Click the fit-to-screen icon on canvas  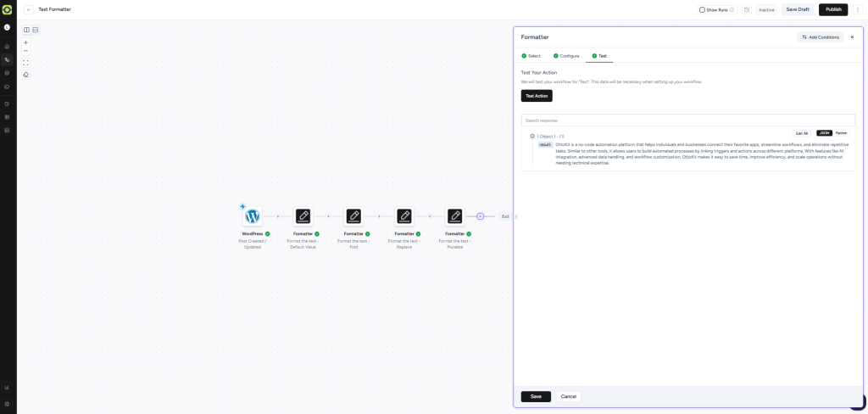(25, 62)
